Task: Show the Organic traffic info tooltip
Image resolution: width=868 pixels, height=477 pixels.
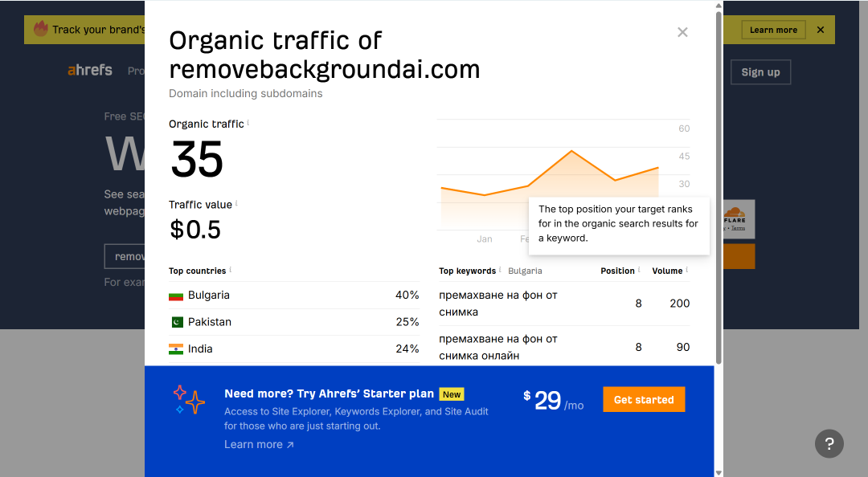Action: [248, 122]
